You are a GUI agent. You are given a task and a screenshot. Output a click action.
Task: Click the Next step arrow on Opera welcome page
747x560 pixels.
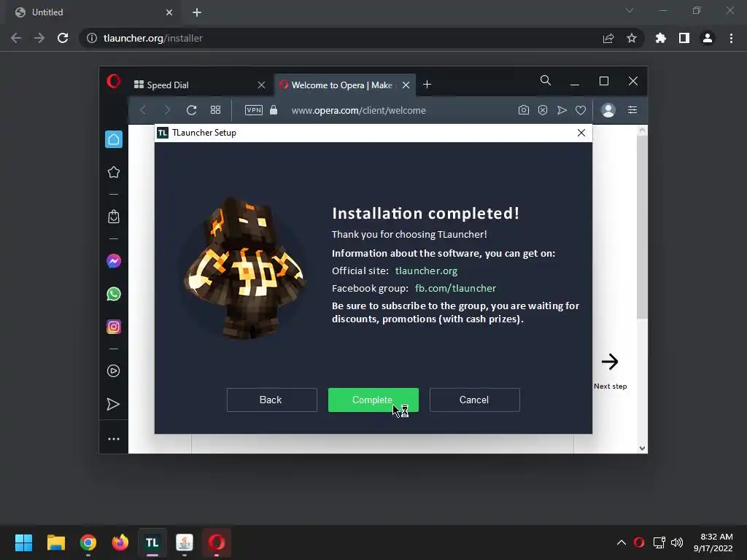610,362
